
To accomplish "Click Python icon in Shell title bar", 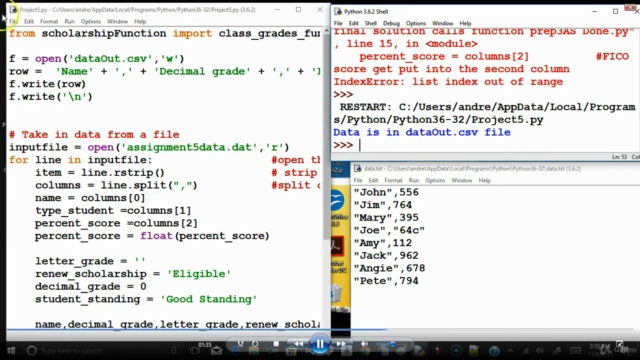I will pyautogui.click(x=338, y=11).
